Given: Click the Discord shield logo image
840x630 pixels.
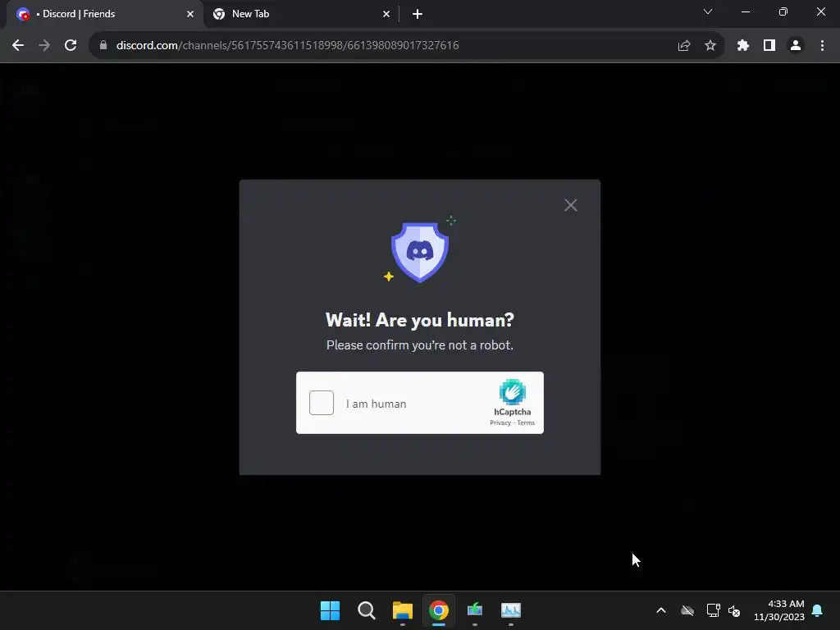Looking at the screenshot, I should tap(420, 251).
